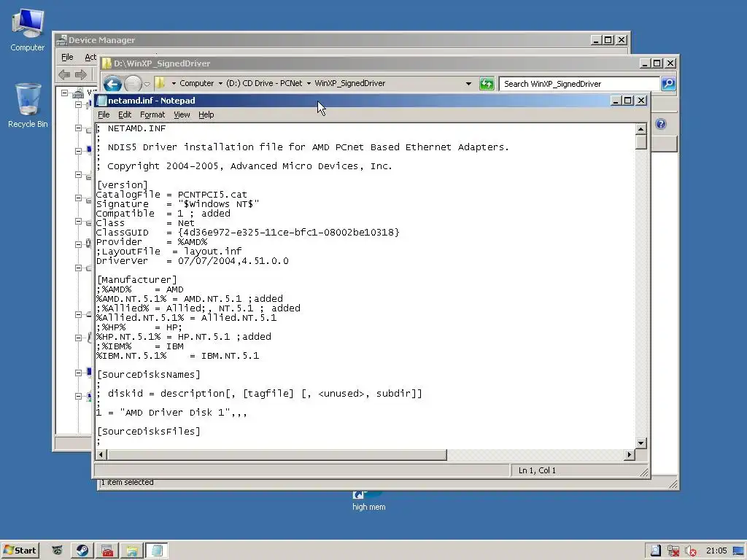Open the File menu in Device Manager

click(67, 57)
